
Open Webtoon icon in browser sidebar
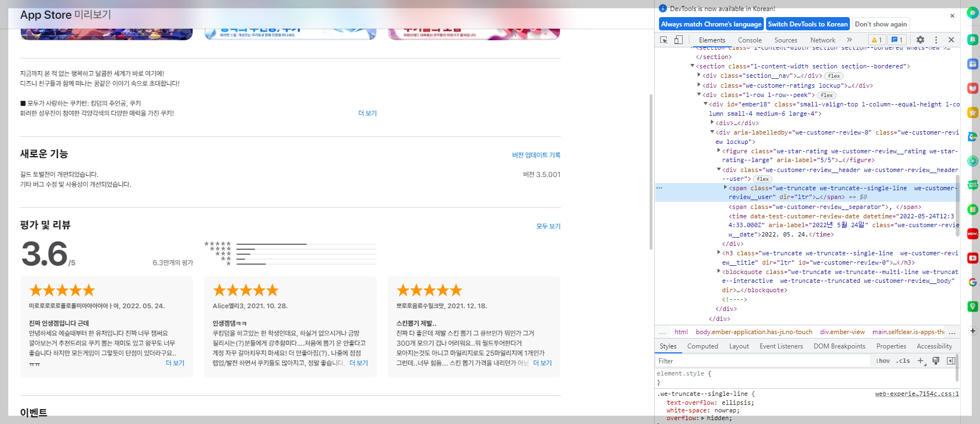pos(973,185)
